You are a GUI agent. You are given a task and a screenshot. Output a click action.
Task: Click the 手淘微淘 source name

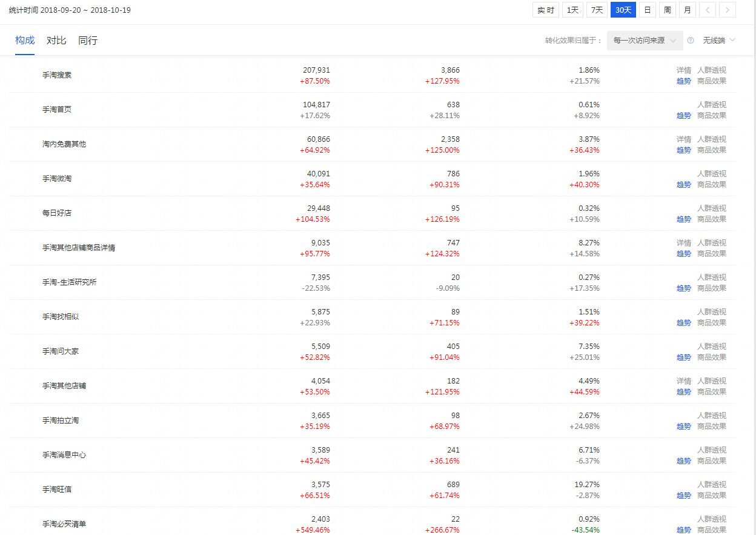point(57,179)
